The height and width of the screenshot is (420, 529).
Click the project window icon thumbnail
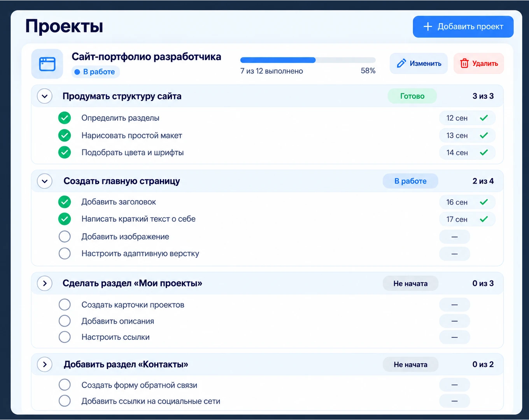[x=47, y=64]
